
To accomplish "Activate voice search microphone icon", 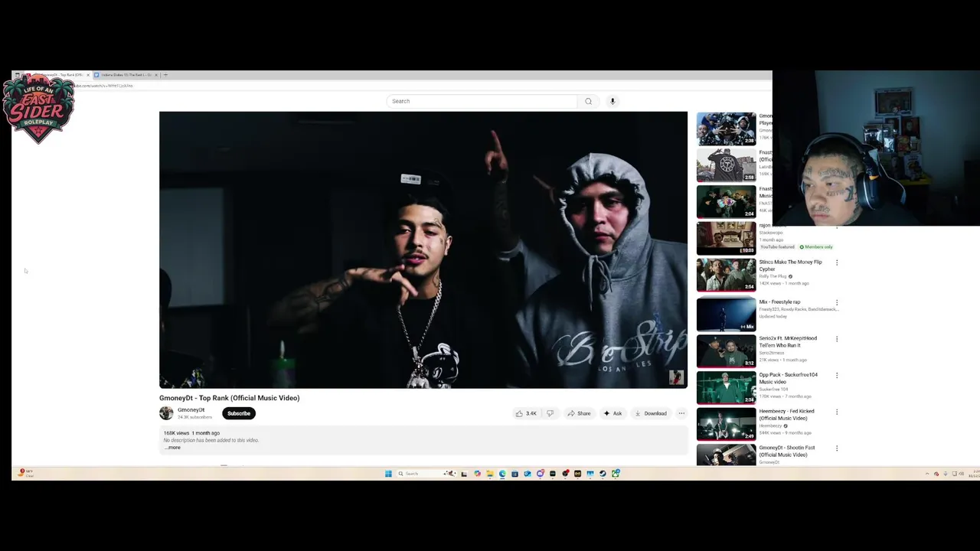I will click(x=612, y=101).
